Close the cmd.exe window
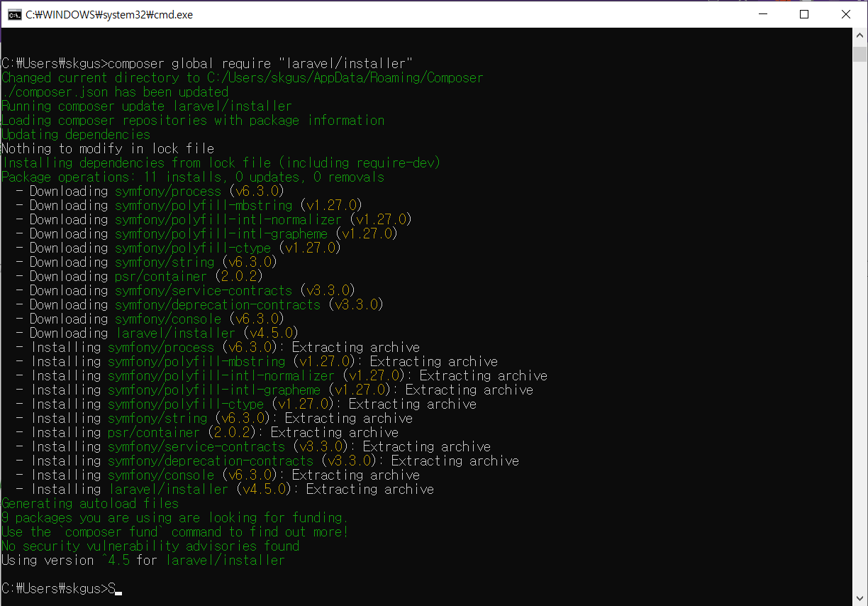This screenshot has height=606, width=868. click(x=846, y=14)
